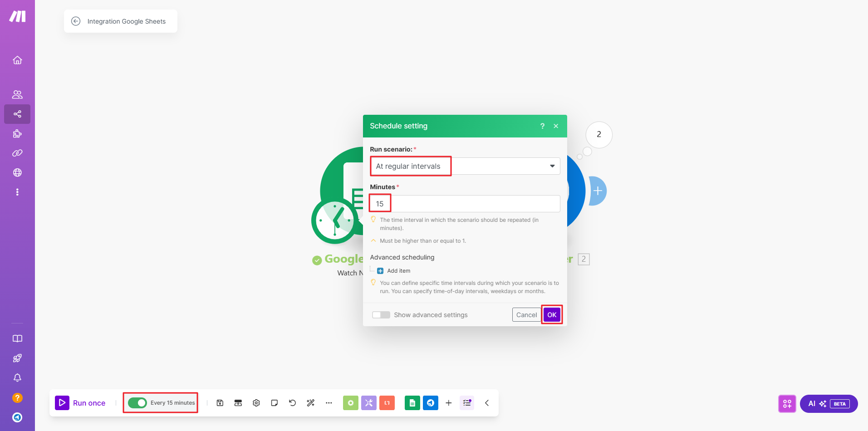868x431 pixels.
Task: Open Connections link icon in sidebar
Action: (17, 153)
